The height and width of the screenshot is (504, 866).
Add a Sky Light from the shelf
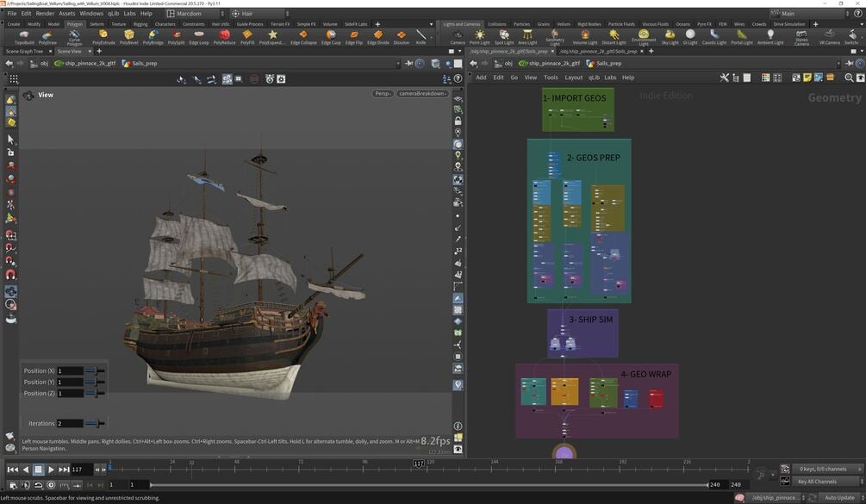pyautogui.click(x=670, y=37)
